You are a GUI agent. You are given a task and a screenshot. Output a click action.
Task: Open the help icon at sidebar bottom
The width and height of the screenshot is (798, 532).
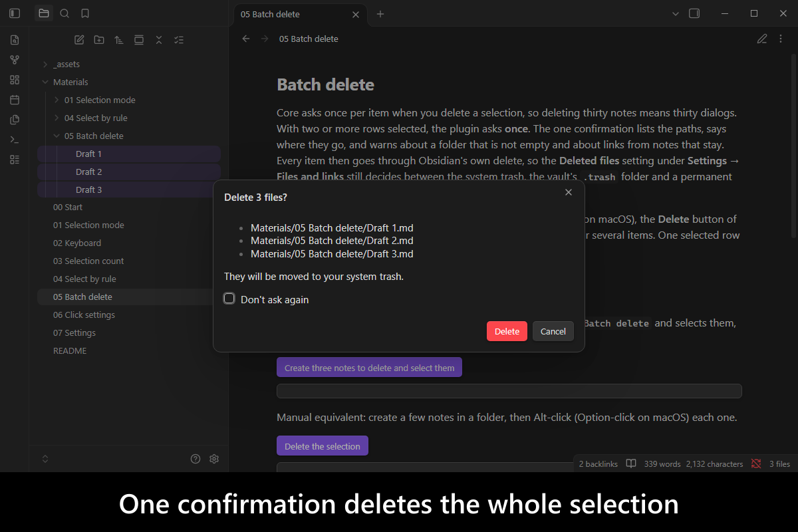(196, 459)
